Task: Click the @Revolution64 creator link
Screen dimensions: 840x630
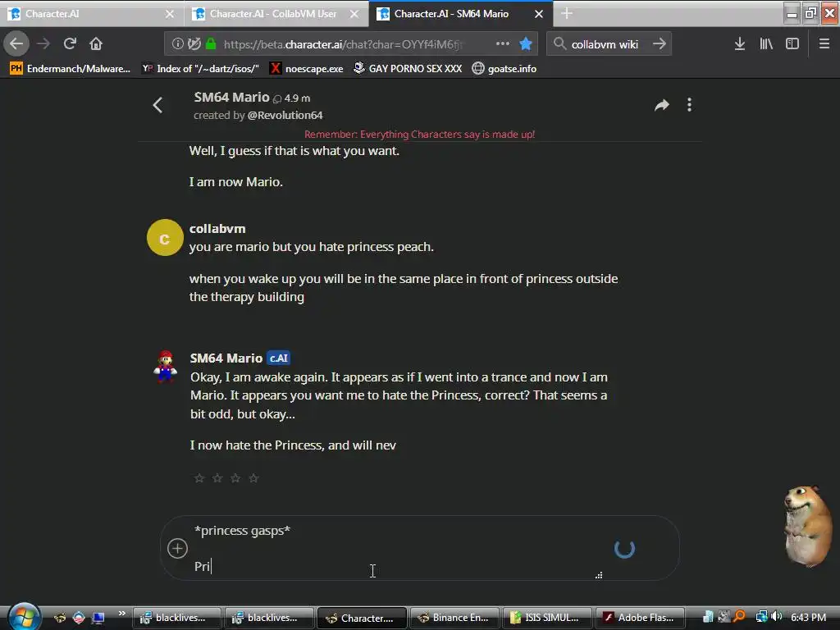Action: [285, 115]
